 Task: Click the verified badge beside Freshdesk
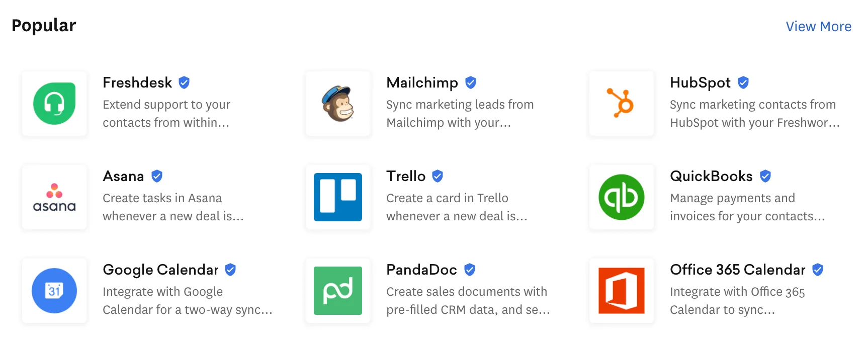tap(184, 82)
